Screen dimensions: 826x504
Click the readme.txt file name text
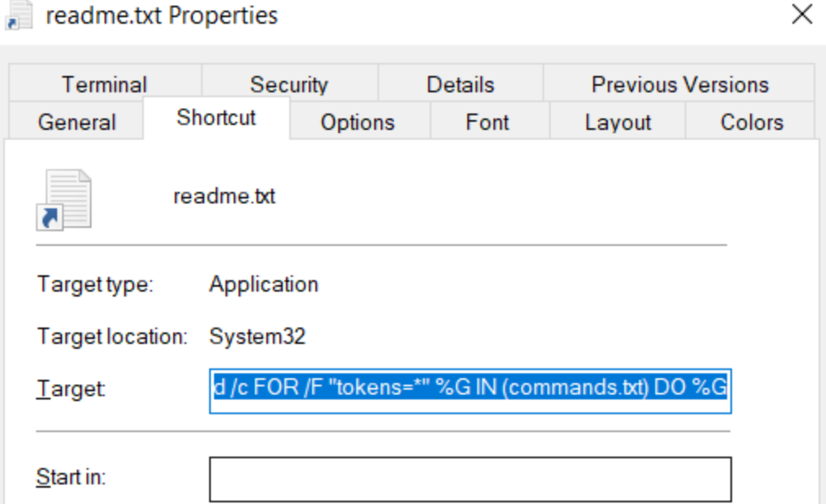tap(224, 197)
